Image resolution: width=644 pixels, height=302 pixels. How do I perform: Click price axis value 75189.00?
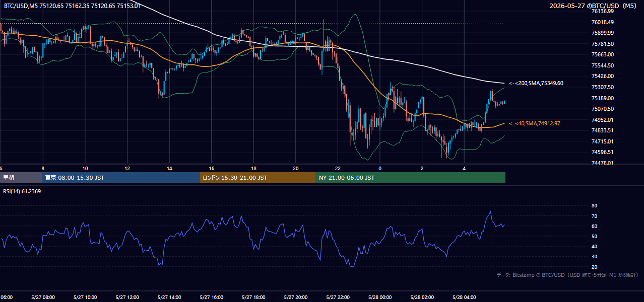(602, 98)
